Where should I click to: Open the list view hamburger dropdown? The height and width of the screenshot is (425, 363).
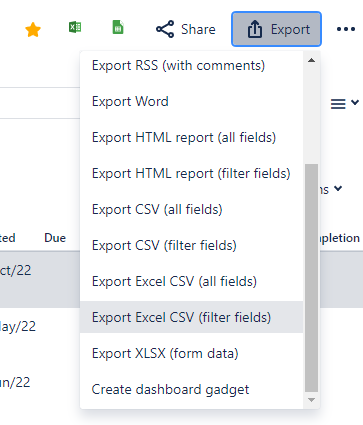click(x=344, y=103)
